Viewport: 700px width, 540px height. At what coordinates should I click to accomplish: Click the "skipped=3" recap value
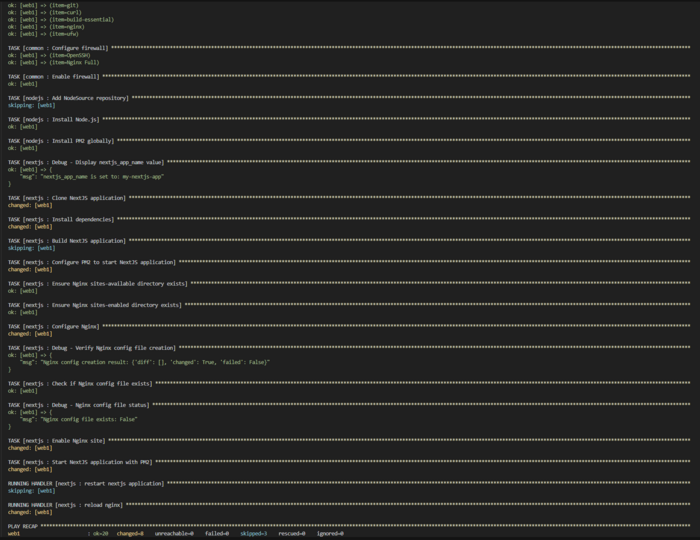pyautogui.click(x=254, y=534)
